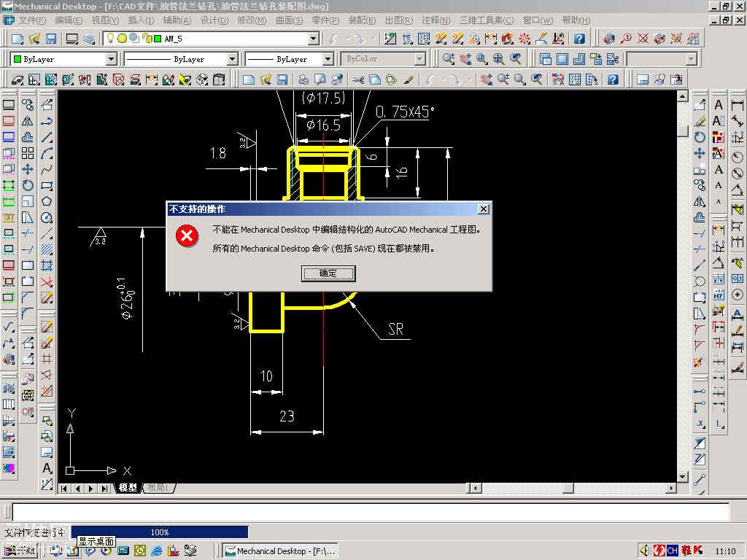
Task: Select the Circle draw tool icon
Action: click(47, 217)
